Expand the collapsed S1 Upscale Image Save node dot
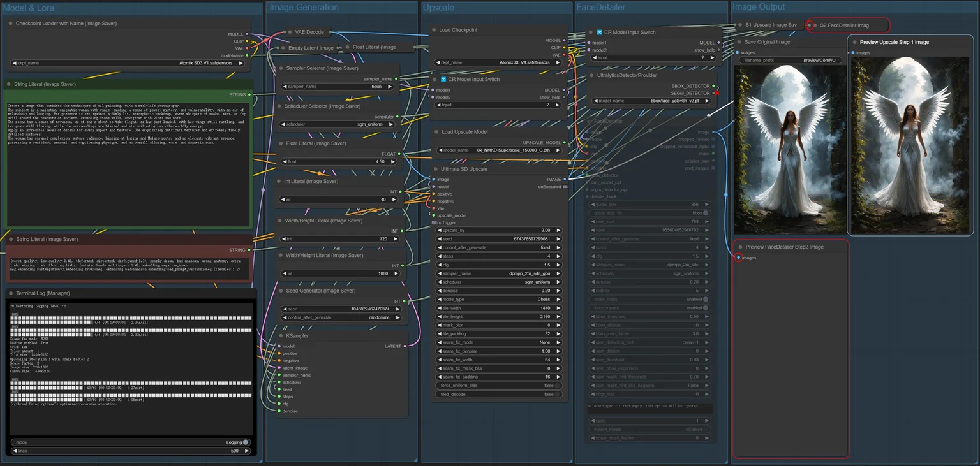Viewport: 980px width, 466px height. point(738,25)
